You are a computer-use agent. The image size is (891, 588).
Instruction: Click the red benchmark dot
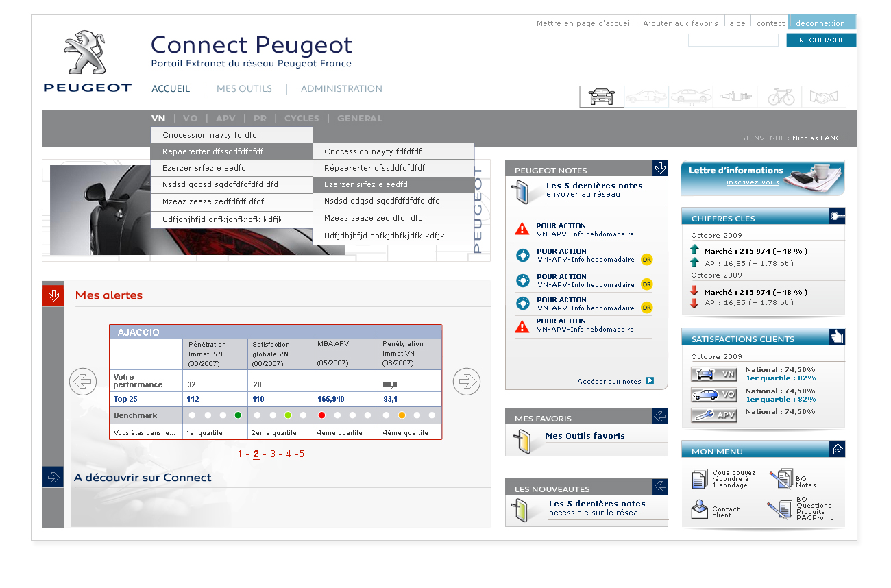321,415
